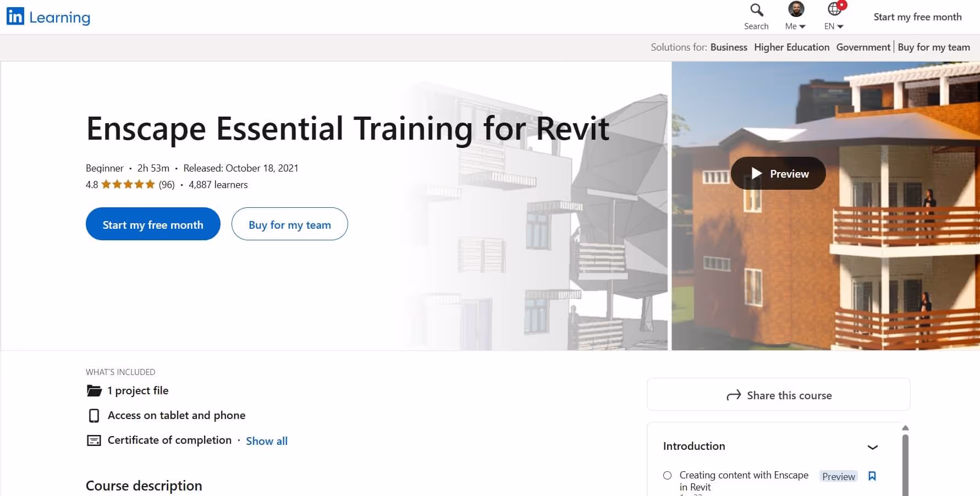This screenshot has width=980, height=496.
Task: Click the course preview thumbnail image
Action: 825,206
